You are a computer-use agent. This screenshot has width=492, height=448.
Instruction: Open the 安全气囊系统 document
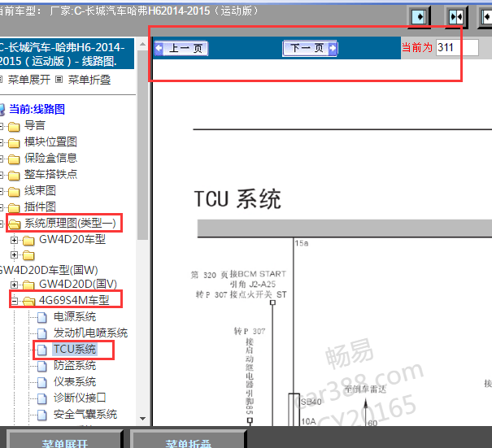[85, 414]
